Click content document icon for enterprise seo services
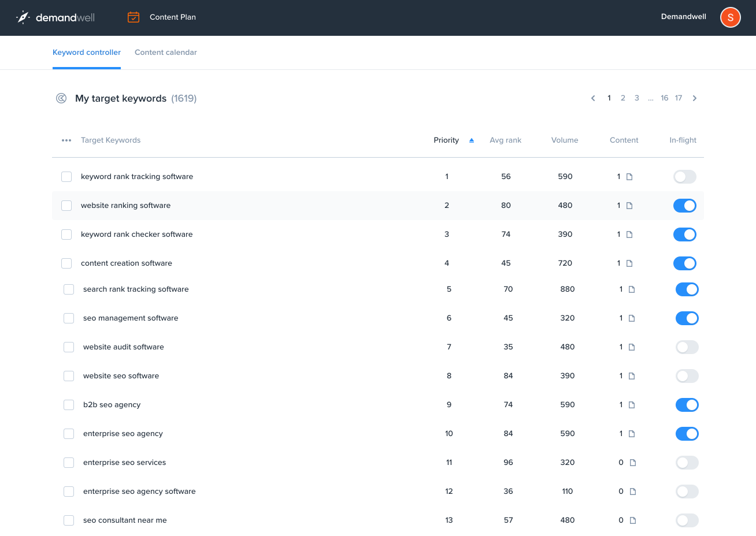 633,463
